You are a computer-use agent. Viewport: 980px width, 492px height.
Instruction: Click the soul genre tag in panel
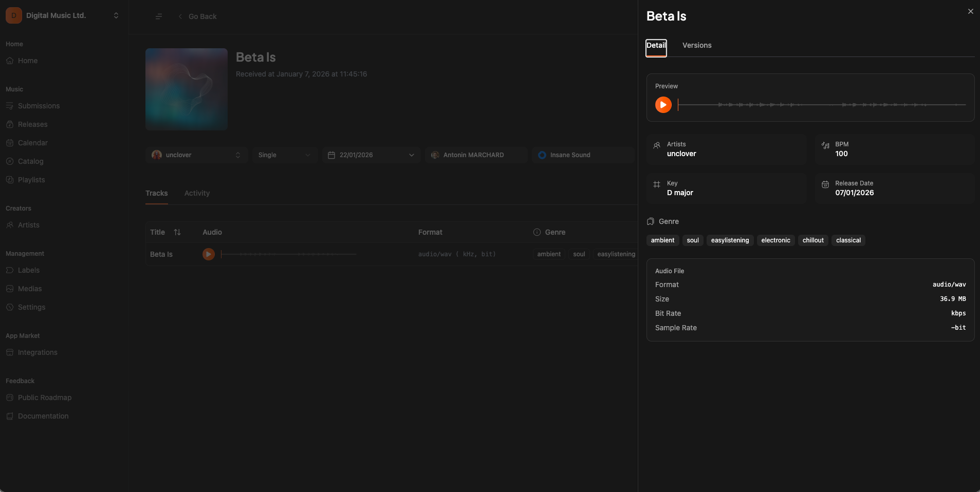click(x=693, y=240)
